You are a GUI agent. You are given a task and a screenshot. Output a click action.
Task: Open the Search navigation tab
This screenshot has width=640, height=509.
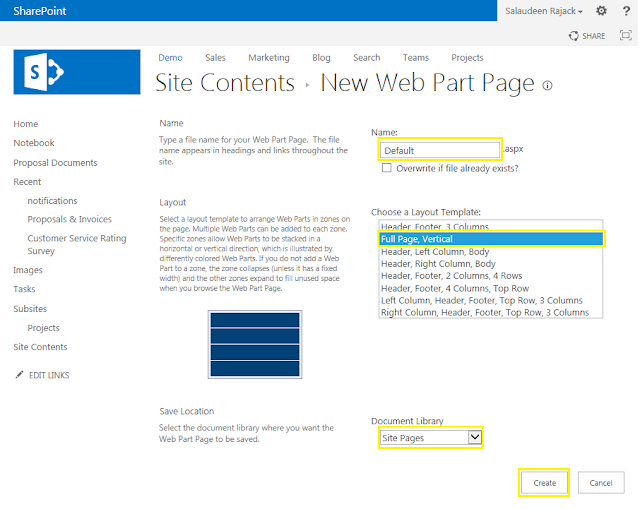pyautogui.click(x=367, y=58)
